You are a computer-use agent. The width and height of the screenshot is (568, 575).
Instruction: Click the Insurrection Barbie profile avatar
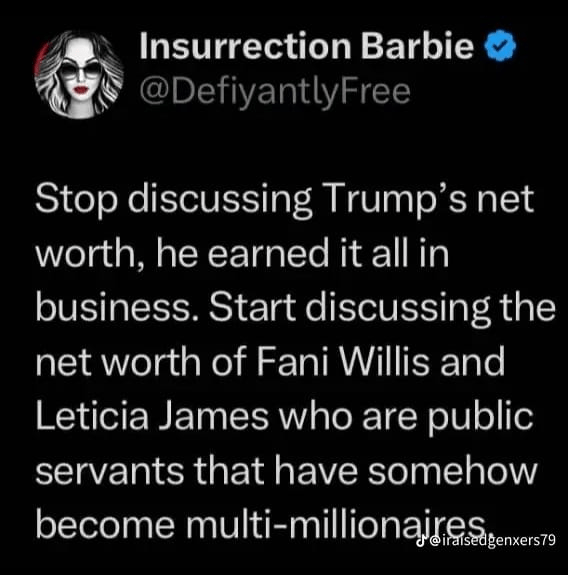78,75
